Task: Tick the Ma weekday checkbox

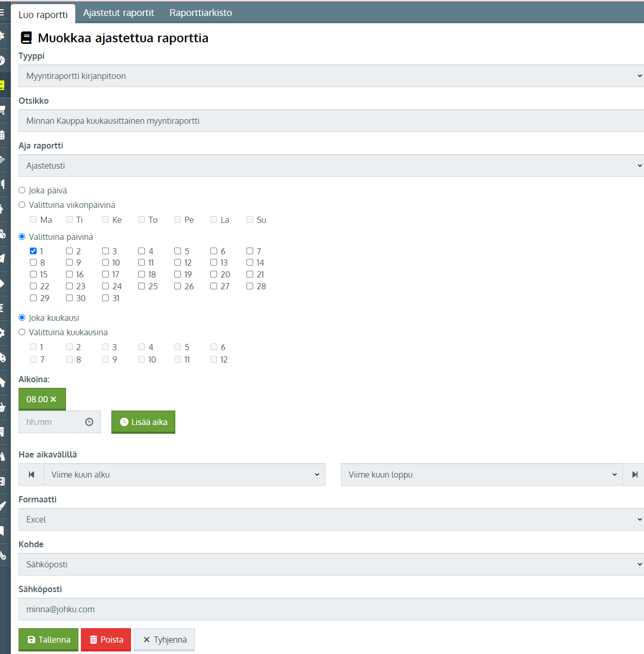Action: [34, 220]
